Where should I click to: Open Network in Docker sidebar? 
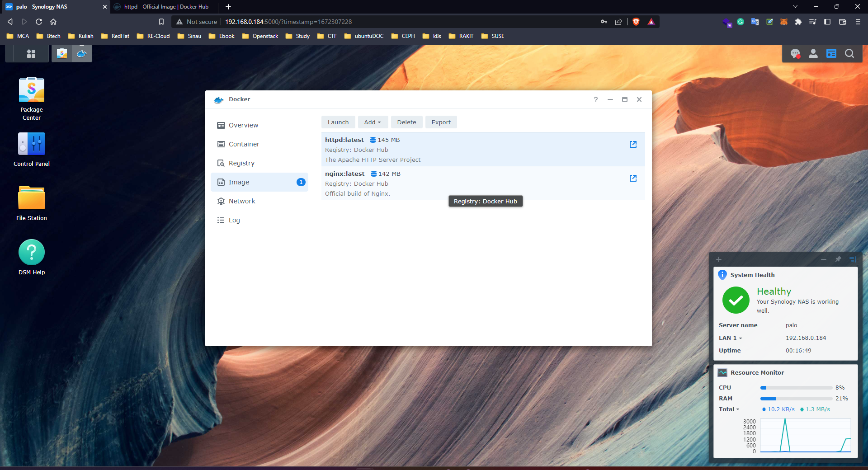click(x=259, y=201)
